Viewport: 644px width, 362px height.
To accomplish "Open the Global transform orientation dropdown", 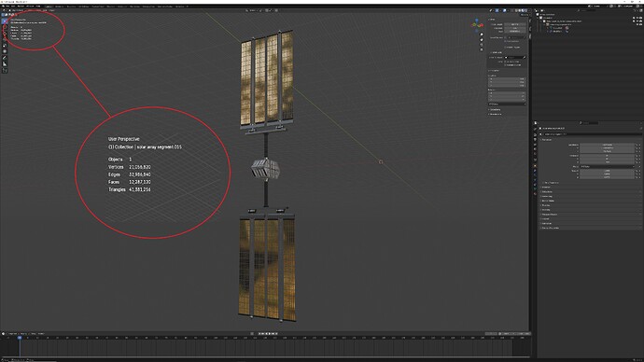I will [x=251, y=10].
